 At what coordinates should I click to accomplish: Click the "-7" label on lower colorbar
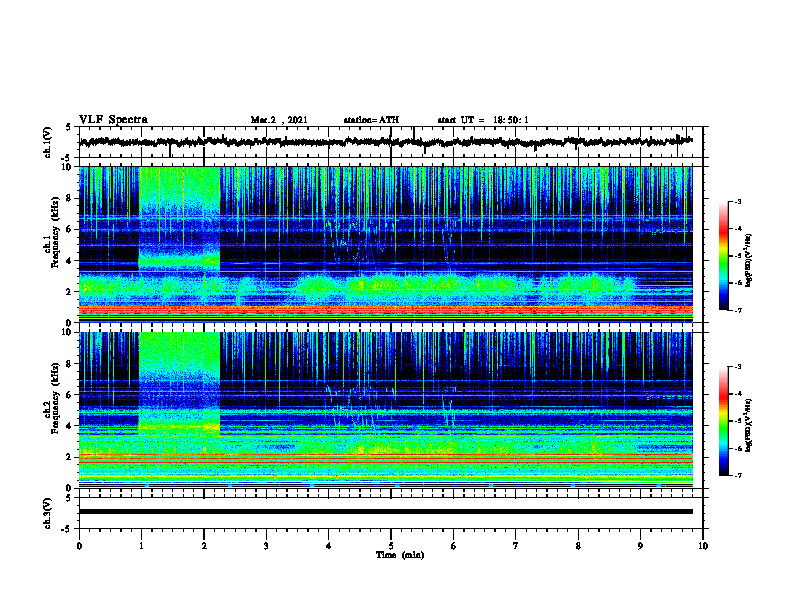738,475
